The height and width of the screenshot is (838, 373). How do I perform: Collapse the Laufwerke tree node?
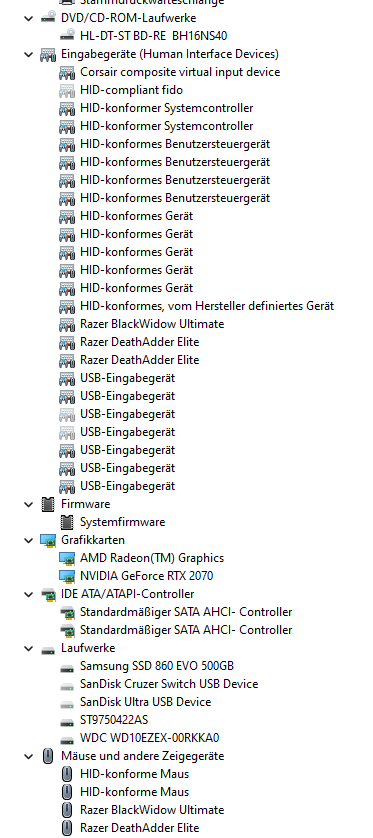tap(29, 648)
